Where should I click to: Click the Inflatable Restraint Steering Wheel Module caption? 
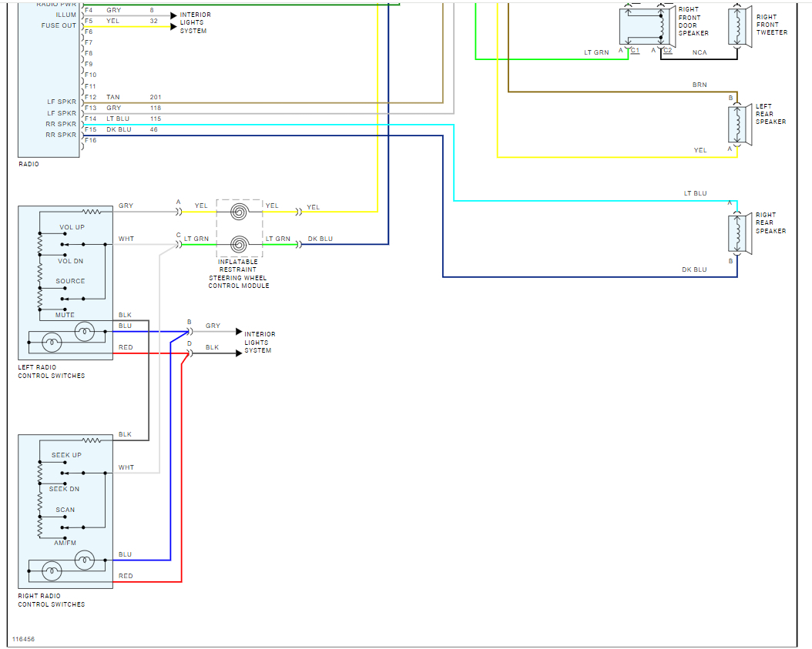(x=239, y=273)
